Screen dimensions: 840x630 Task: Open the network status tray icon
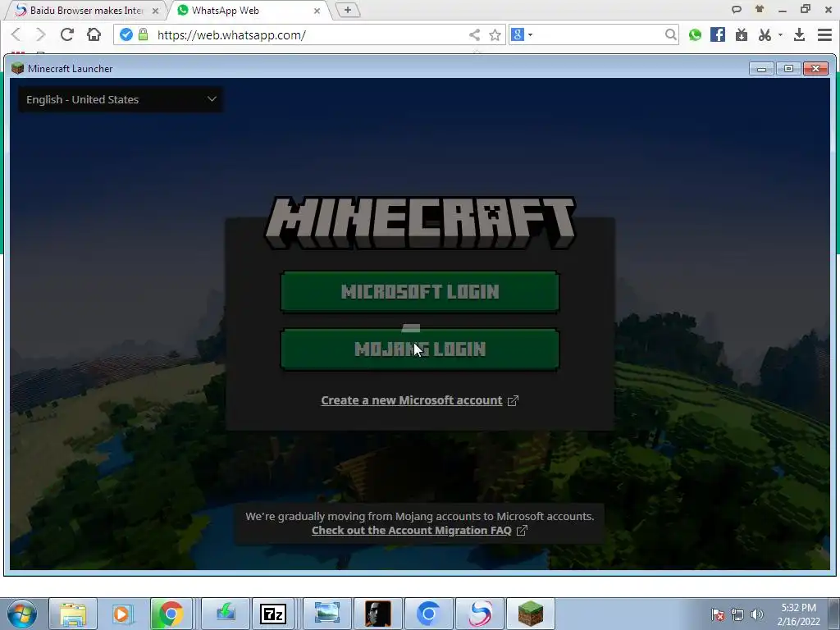[737, 614]
